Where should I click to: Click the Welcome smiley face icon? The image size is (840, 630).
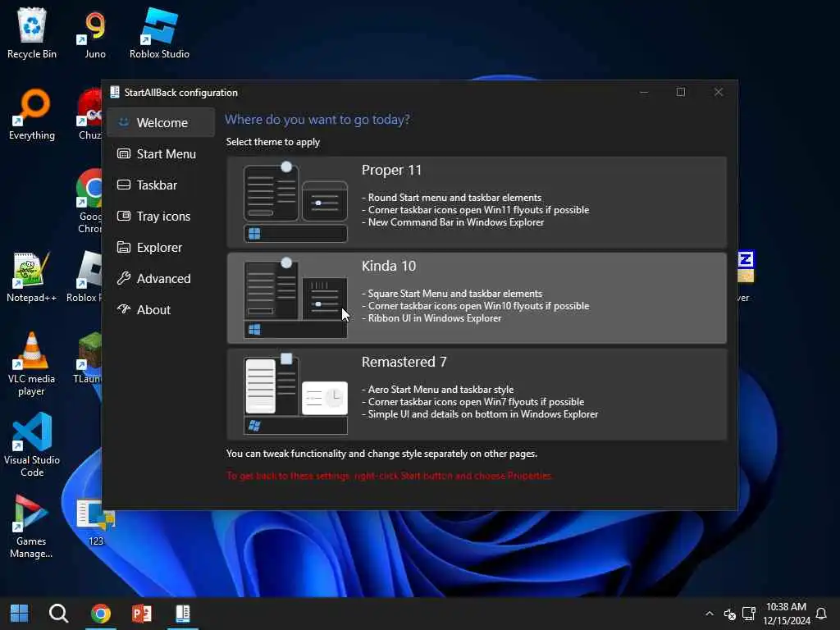tap(124, 122)
